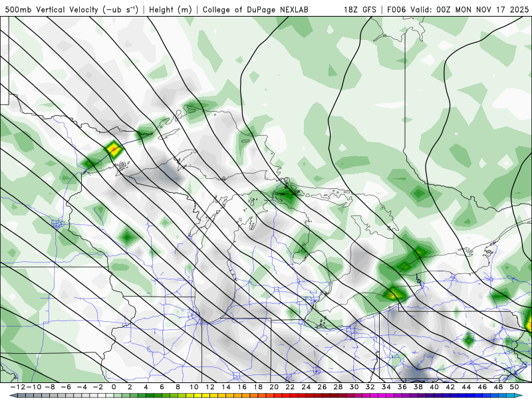The image size is (532, 399).
Task: Click 'College of DuPage NEXLAB' header text
Action: 255,9
